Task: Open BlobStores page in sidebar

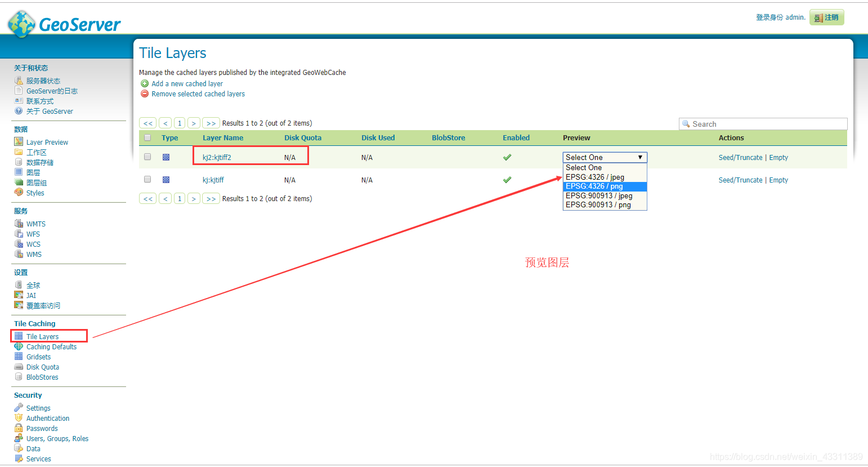Action: click(x=42, y=377)
